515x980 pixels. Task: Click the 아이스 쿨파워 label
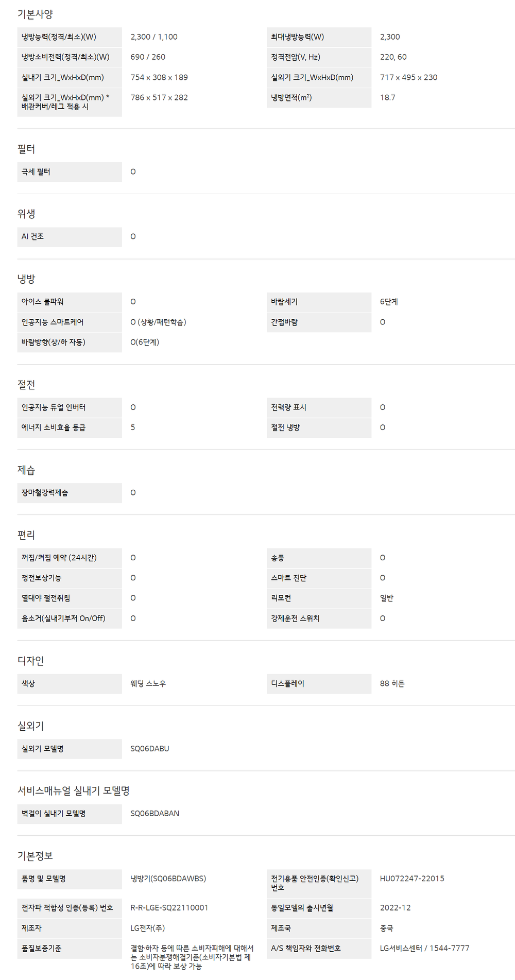pyautogui.click(x=43, y=302)
